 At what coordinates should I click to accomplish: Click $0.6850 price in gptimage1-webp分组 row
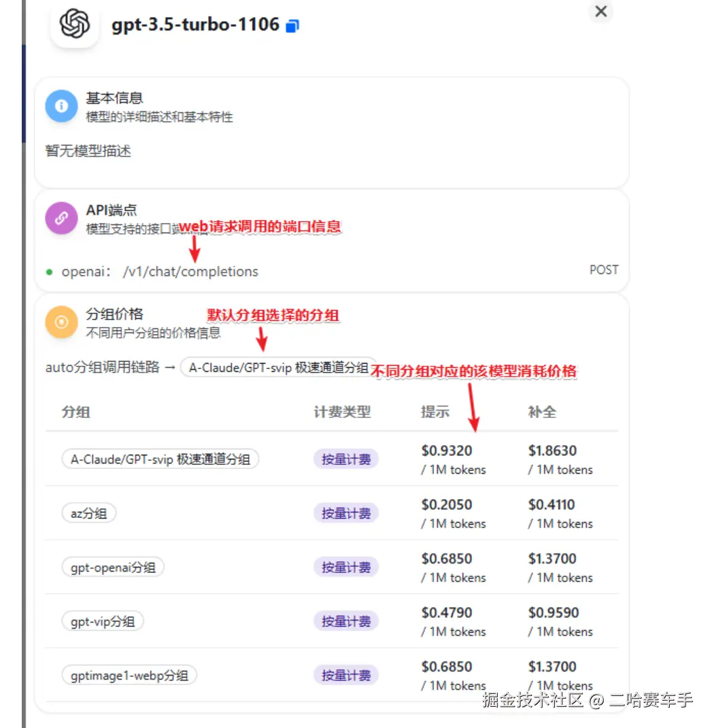click(446, 667)
